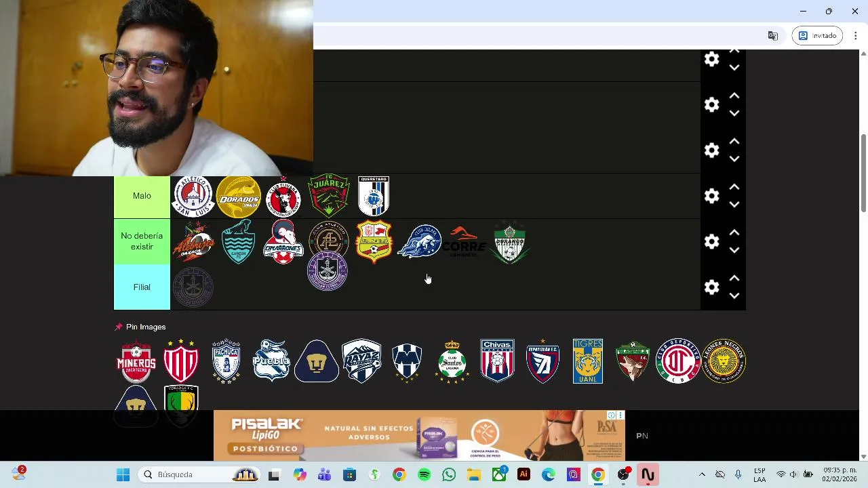Pick the Venados FC logo
Viewport: 868px width, 488px height.
pos(181,407)
